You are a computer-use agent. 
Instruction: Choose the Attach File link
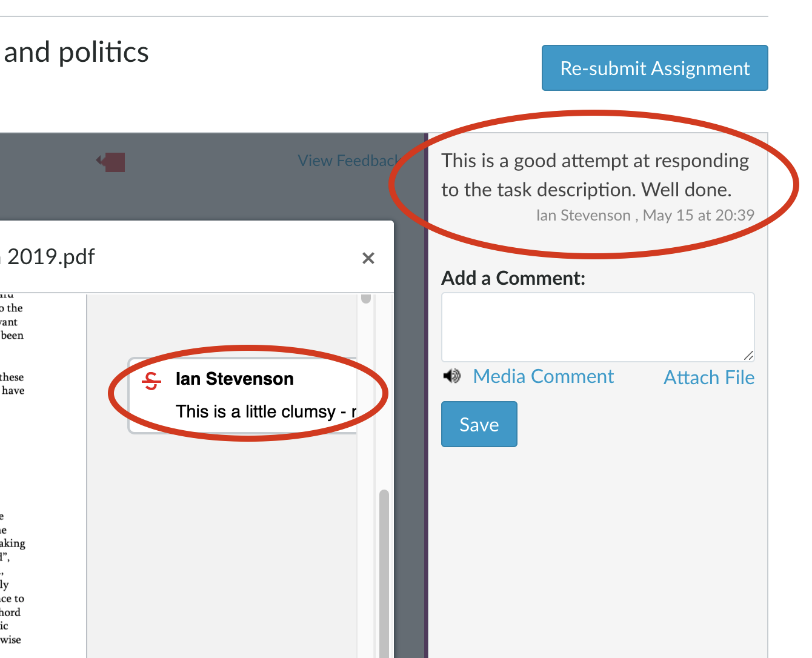(x=709, y=377)
